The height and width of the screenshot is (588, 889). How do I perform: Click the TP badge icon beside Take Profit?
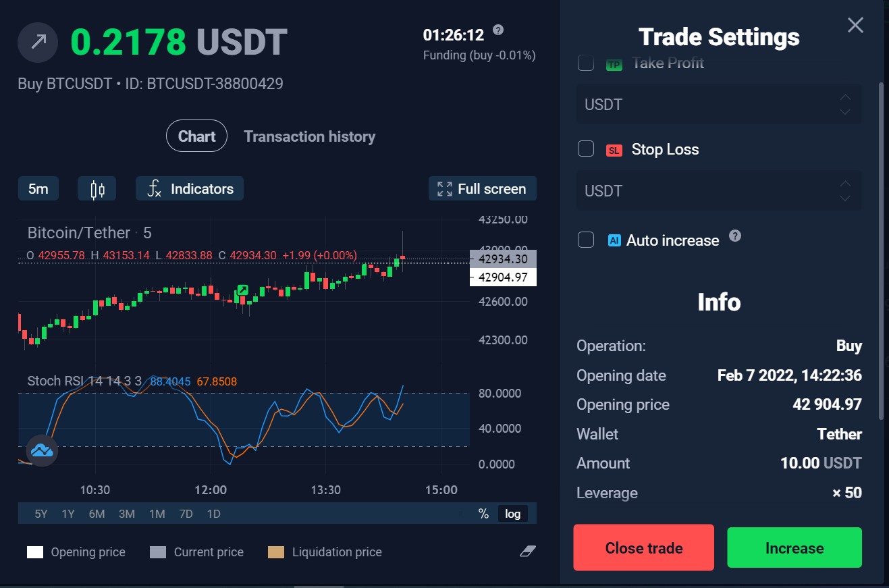(614, 65)
